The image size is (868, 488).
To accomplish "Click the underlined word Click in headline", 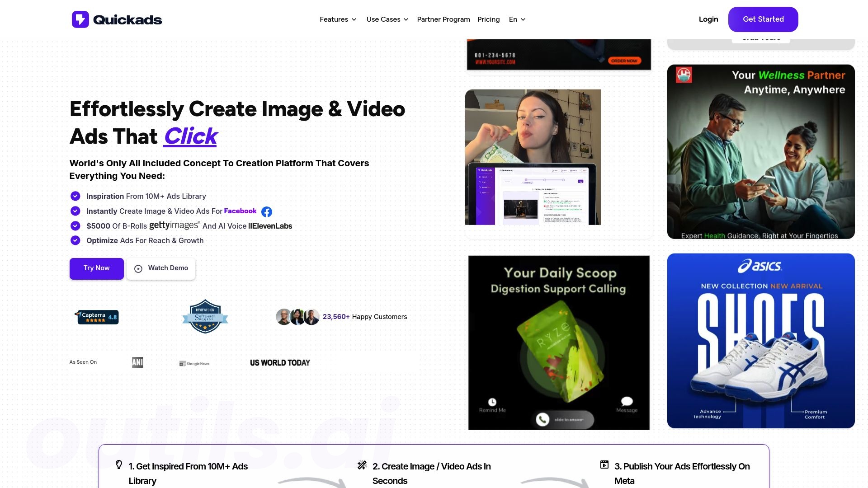I will coord(190,136).
